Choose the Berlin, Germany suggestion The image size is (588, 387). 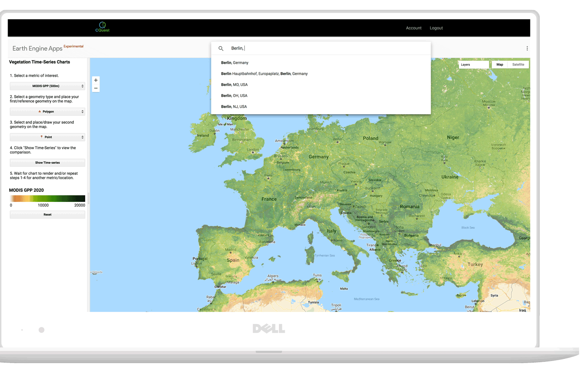click(321, 63)
